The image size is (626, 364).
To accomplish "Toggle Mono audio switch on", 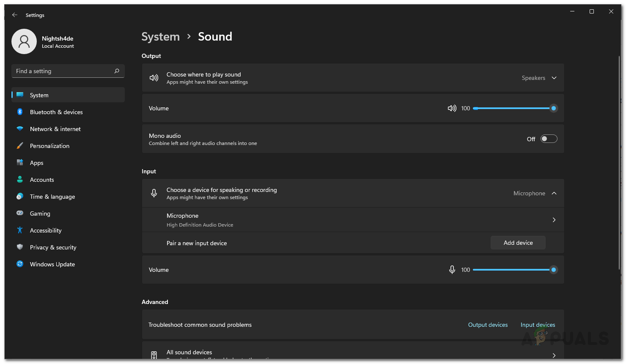I will coord(549,139).
